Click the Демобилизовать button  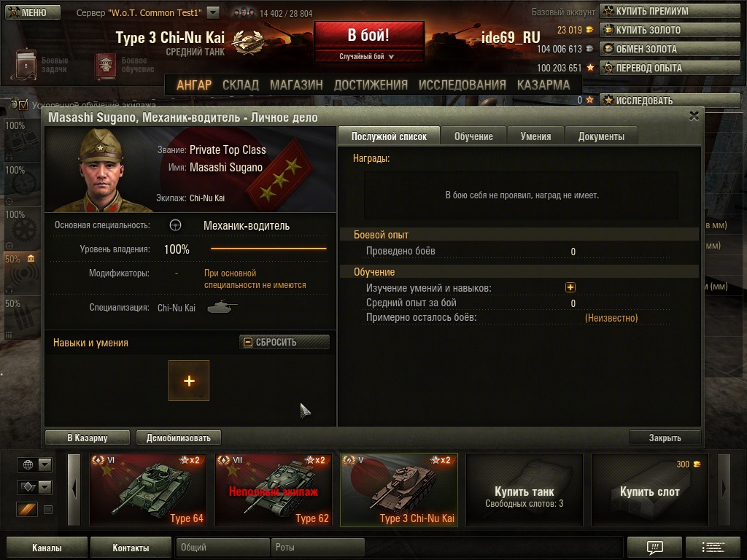pos(178,437)
